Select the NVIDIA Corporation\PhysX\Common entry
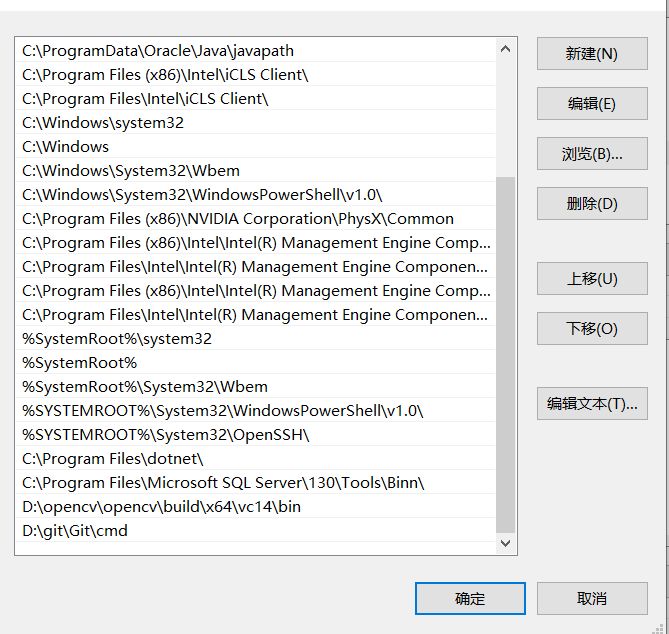This screenshot has width=669, height=634. [x=256, y=219]
